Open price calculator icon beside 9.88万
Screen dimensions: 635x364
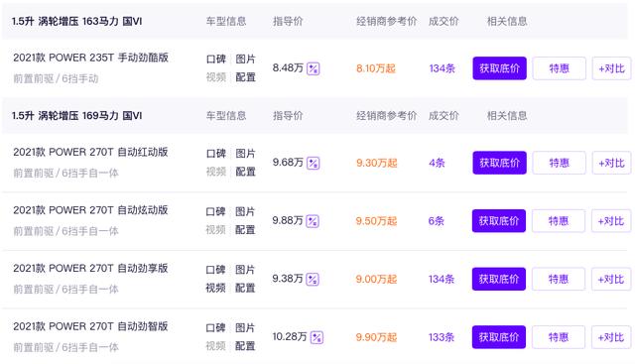tap(313, 221)
